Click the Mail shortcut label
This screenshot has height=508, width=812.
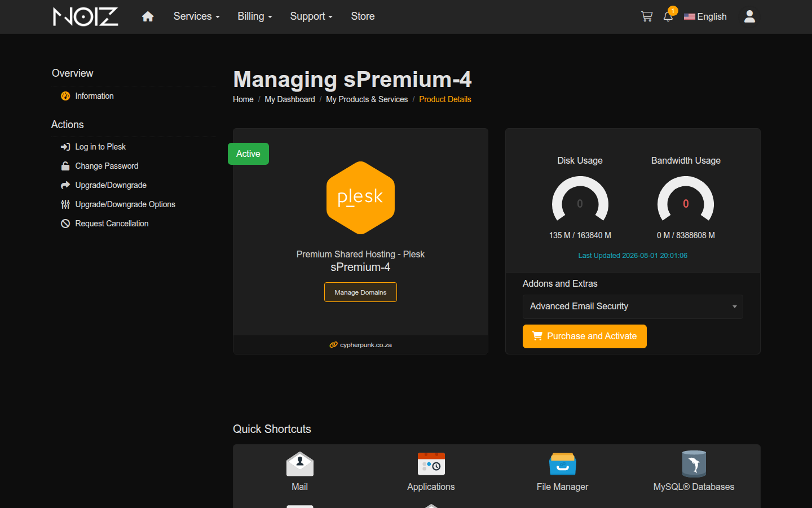(300, 487)
